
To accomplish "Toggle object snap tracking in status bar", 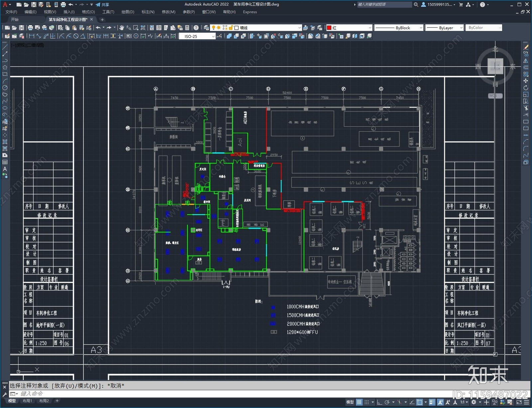I will [x=412, y=402].
